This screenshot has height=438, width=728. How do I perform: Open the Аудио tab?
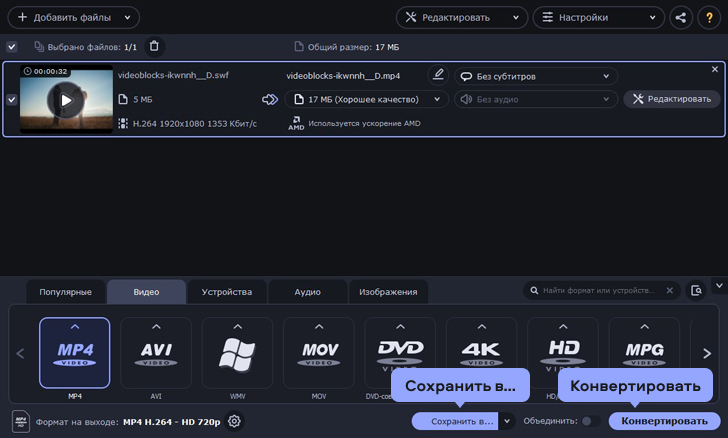(x=307, y=292)
